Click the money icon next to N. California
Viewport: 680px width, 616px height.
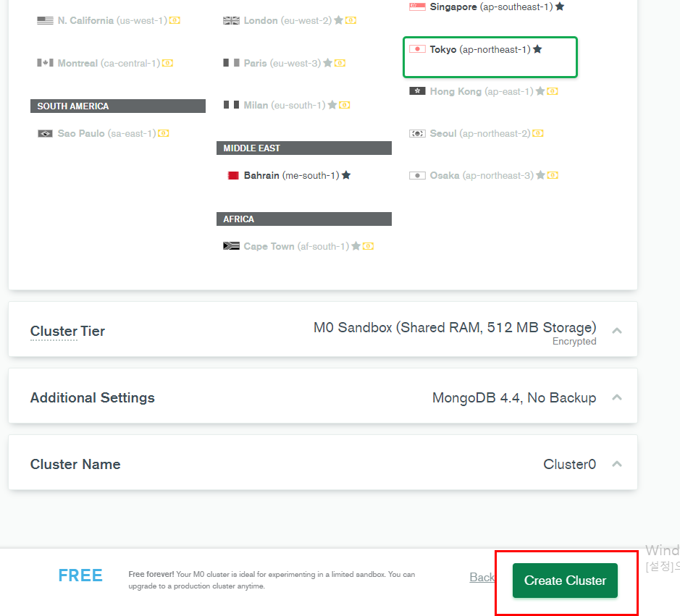point(175,20)
